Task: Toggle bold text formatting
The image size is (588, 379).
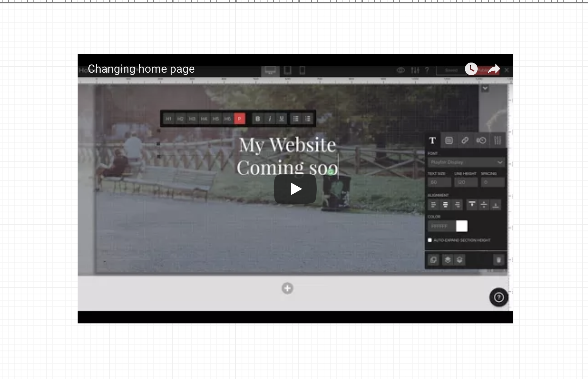Action: 258,119
